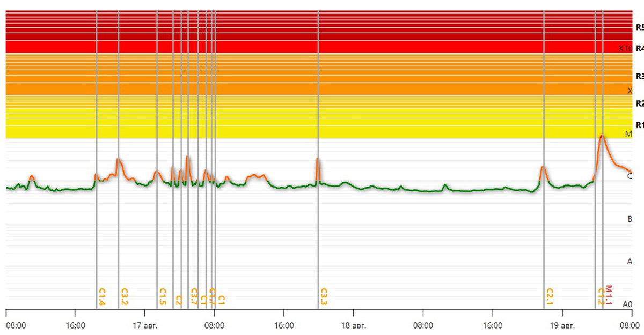Select the C3.7 flare marker label
Screen dimensions: 644x335
click(x=194, y=296)
